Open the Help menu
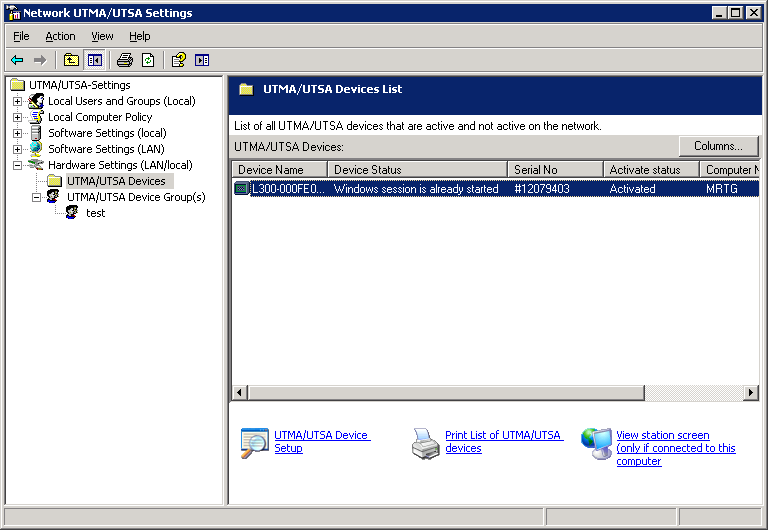This screenshot has height=530, width=768. (140, 36)
